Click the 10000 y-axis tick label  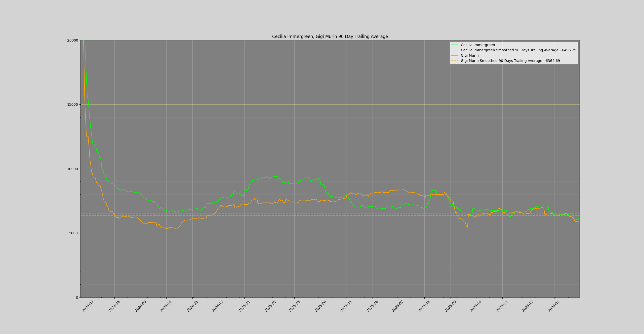tap(72, 169)
